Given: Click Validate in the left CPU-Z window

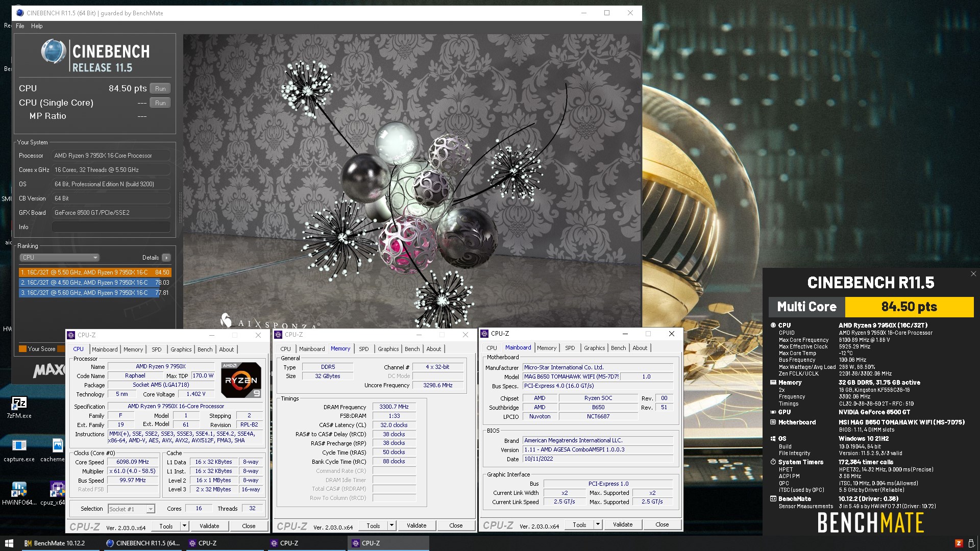Looking at the screenshot, I should coord(209,526).
